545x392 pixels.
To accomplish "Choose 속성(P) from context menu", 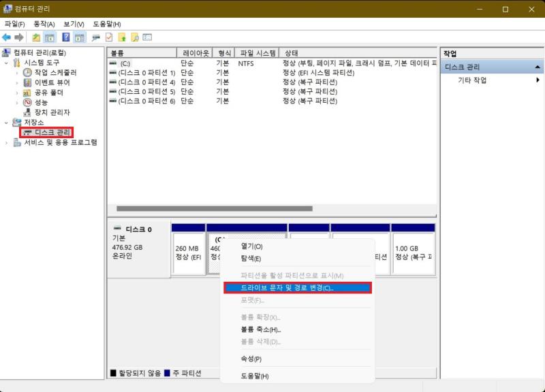I will tap(298, 359).
